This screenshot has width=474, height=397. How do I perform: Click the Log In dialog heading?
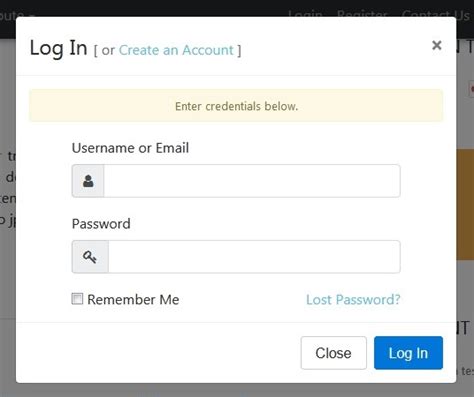pyautogui.click(x=59, y=48)
